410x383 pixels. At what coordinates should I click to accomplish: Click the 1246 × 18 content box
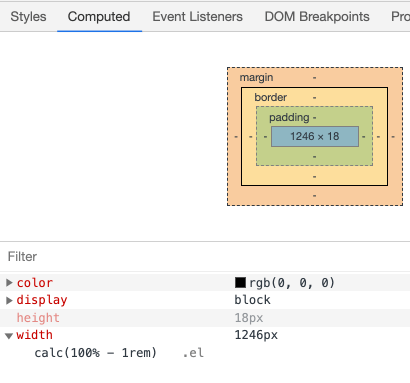click(315, 136)
